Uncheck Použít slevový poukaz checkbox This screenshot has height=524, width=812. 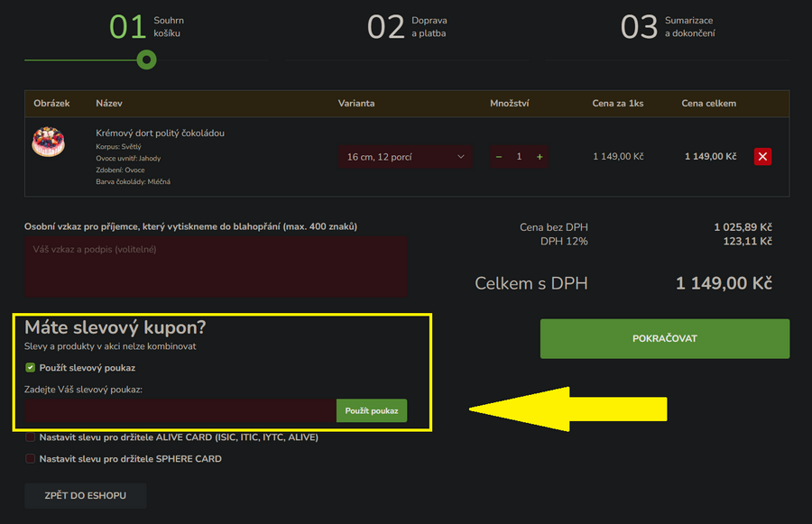pos(31,368)
